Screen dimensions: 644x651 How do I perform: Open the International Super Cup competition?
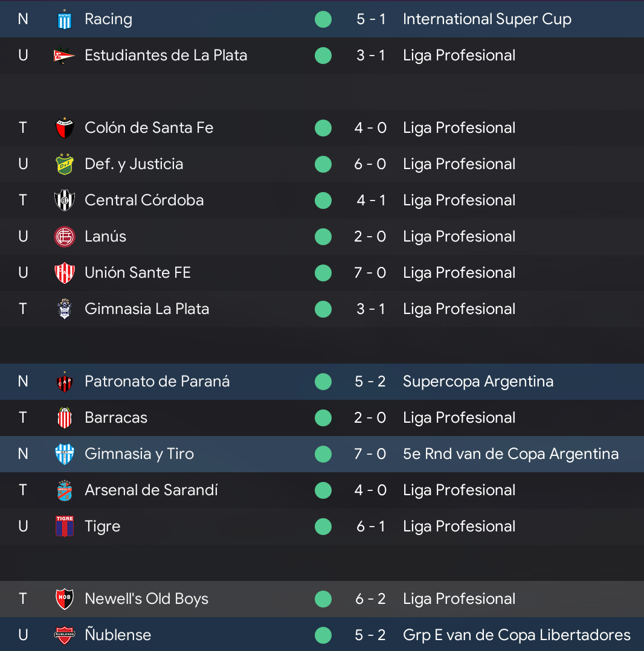click(487, 19)
